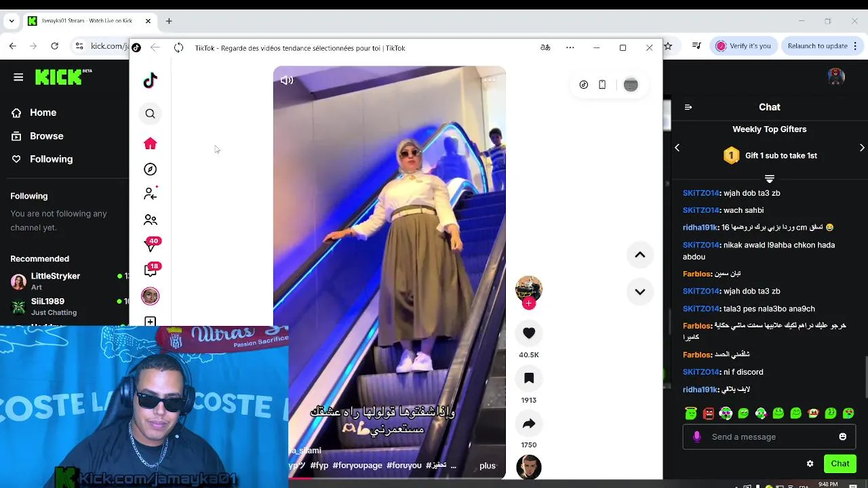The width and height of the screenshot is (868, 488).
Task: Show previous Weekly Top Gifters slide
Action: click(677, 147)
